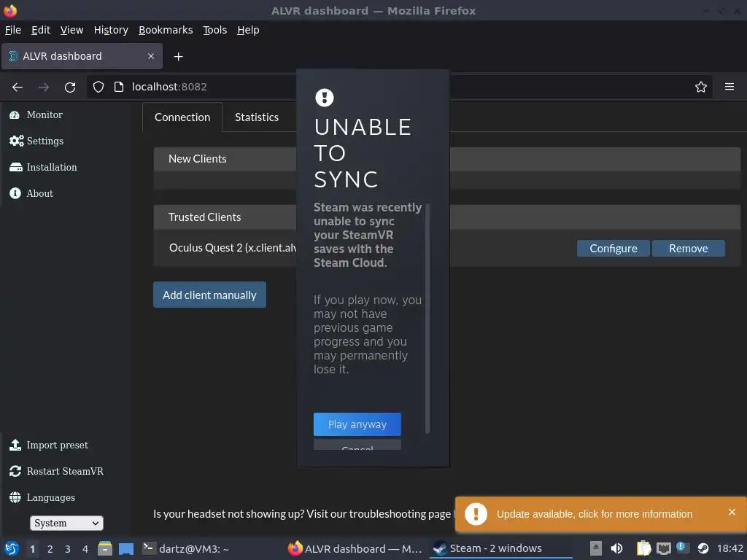Click the update notifier tray icon
Screen dimensions: 747x560
[683, 548]
